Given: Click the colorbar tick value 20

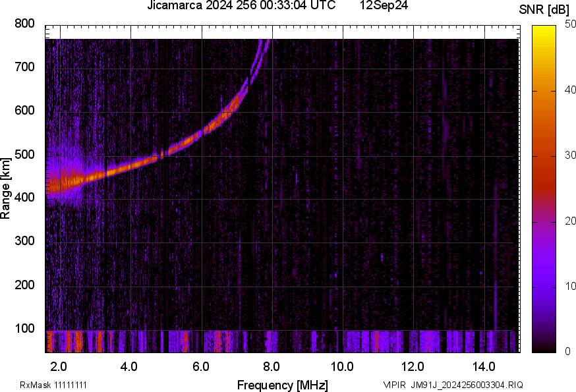Looking at the screenshot, I should coord(570,221).
